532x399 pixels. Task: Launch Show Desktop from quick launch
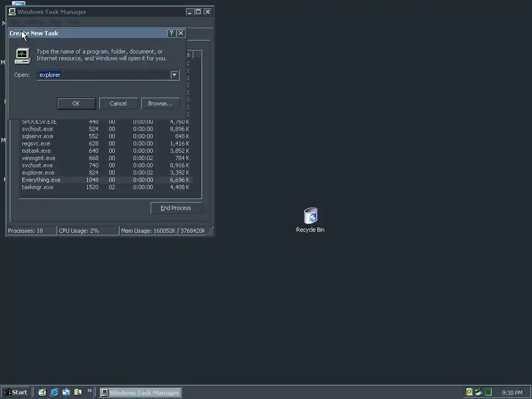[42, 392]
